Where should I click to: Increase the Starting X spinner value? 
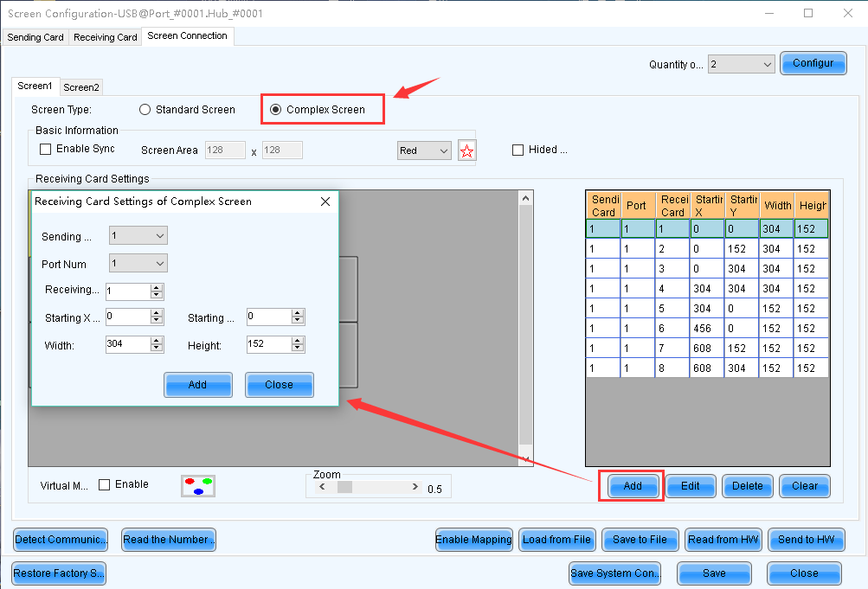[157, 313]
